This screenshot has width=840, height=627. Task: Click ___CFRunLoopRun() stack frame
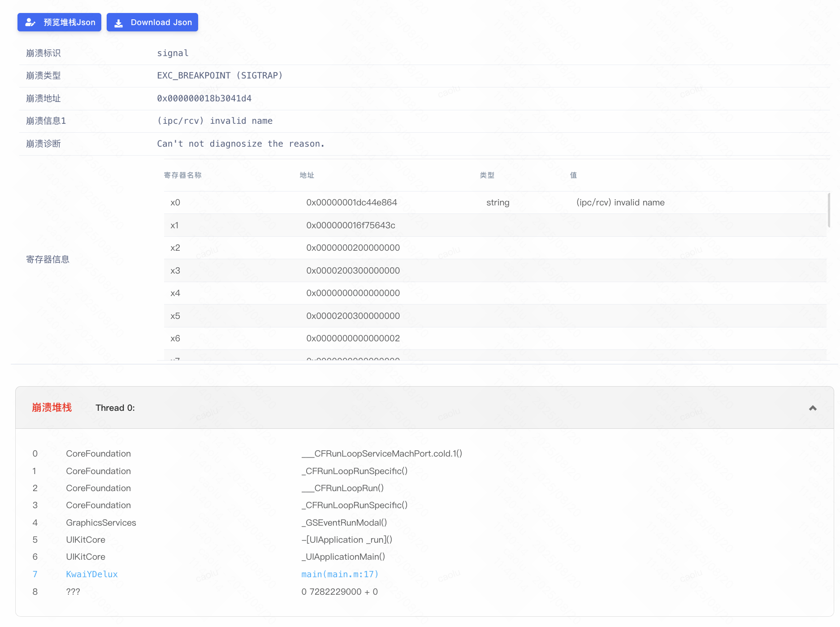[x=342, y=488]
